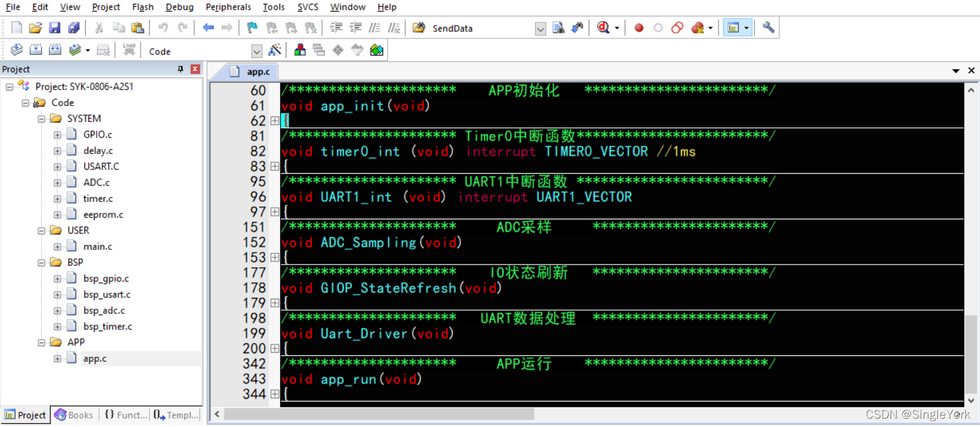Open the Flash menu
Viewport: 980px width, 427px height.
pyautogui.click(x=143, y=7)
